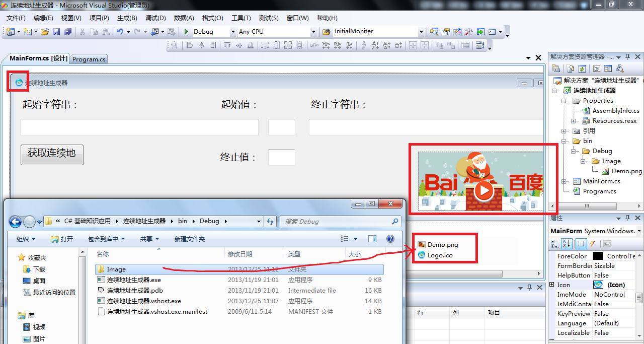644x344 pixels.
Task: Click the Align Lefts layout toolbar icon
Action: 190,45
